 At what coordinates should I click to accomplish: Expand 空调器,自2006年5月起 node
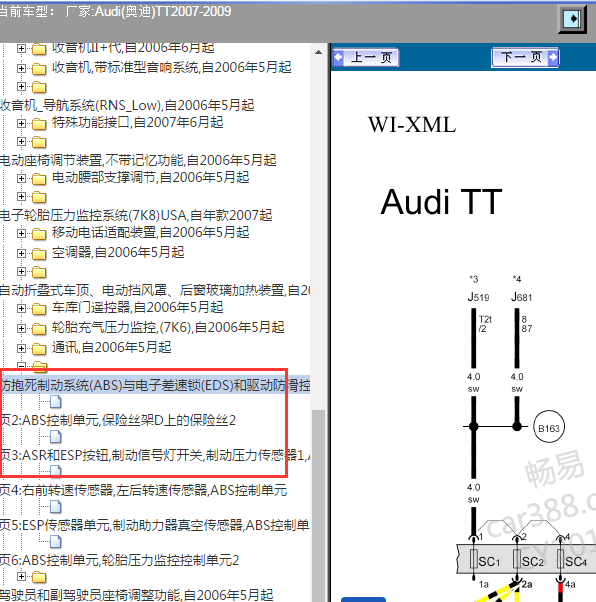point(22,253)
